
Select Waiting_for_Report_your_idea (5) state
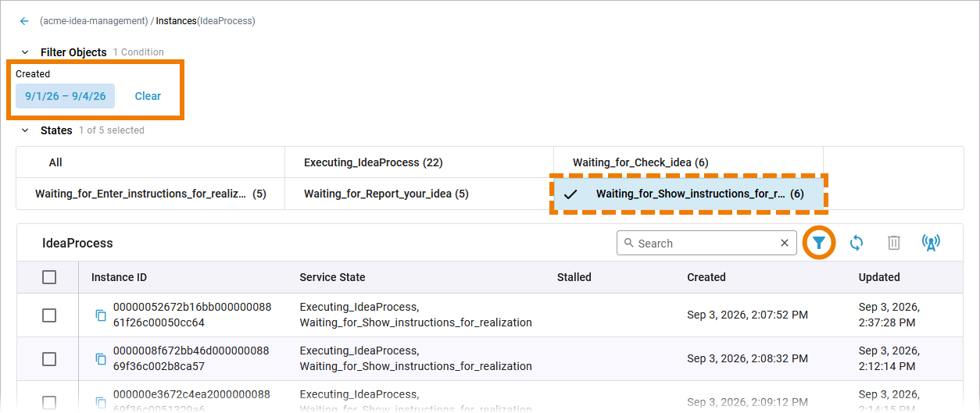pos(419,194)
